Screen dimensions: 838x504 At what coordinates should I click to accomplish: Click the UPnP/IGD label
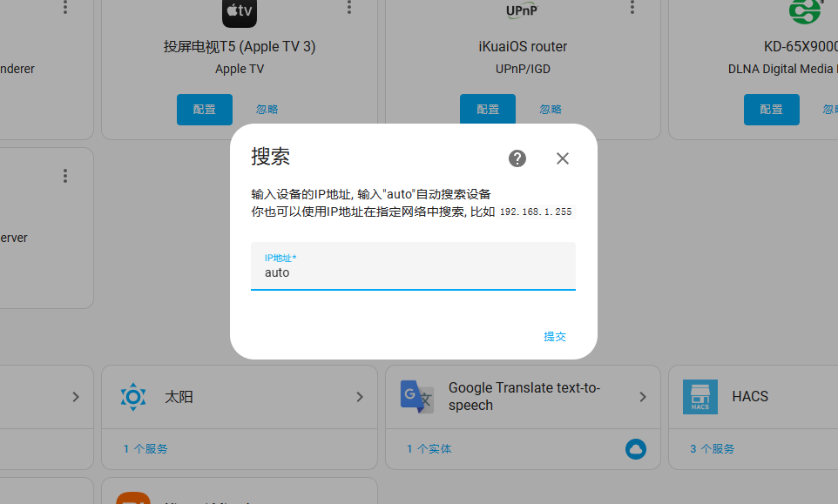(523, 69)
